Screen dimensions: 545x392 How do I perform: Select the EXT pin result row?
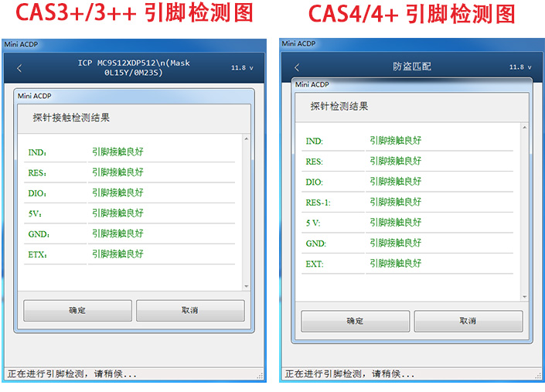[407, 264]
